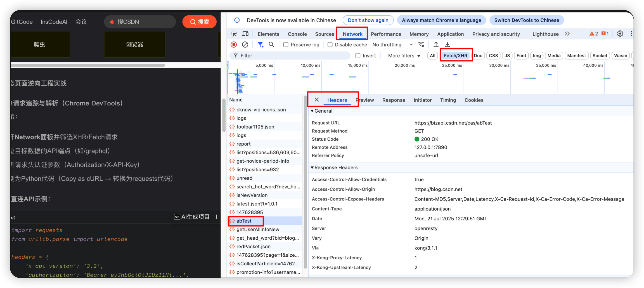Open network conditions wifi icon

[x=421, y=44]
